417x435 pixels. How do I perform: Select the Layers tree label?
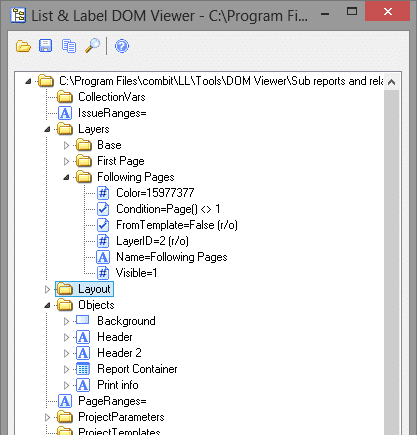click(94, 129)
